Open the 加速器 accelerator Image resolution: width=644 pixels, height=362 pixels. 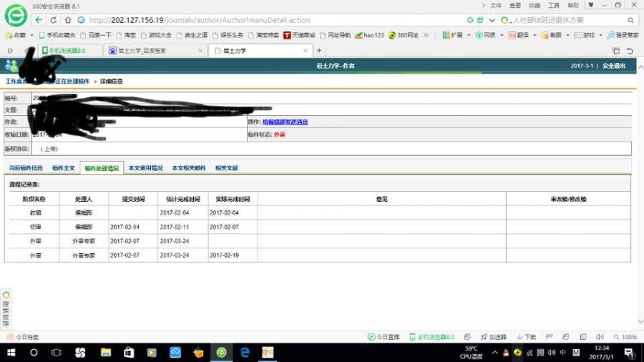coord(494,337)
